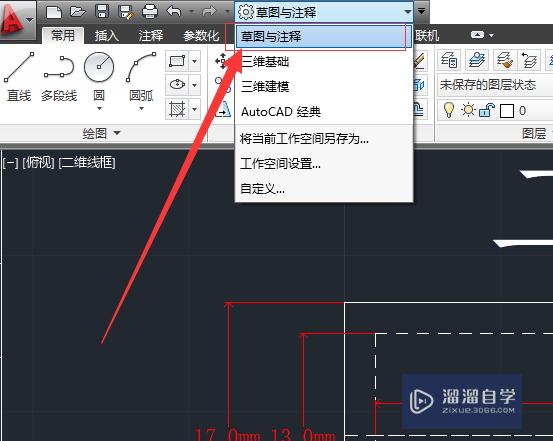
Task: Switch to the Parametric (参数化) ribbon tab
Action: (201, 35)
